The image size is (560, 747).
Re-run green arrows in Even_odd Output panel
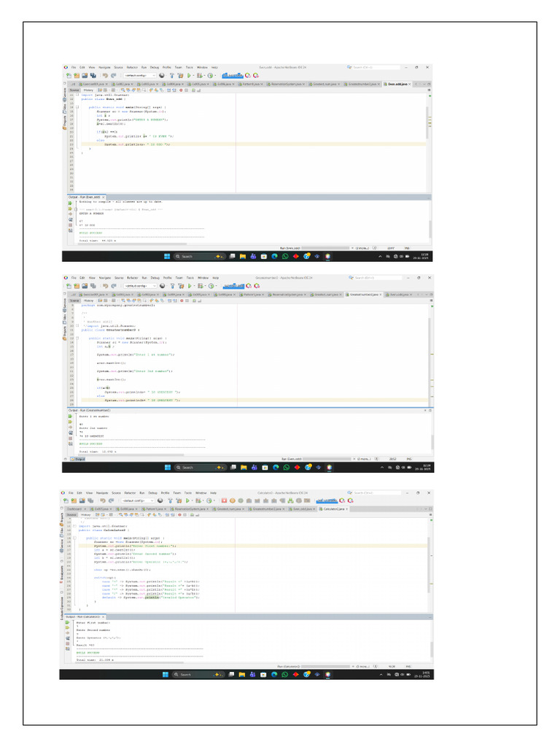(x=70, y=204)
